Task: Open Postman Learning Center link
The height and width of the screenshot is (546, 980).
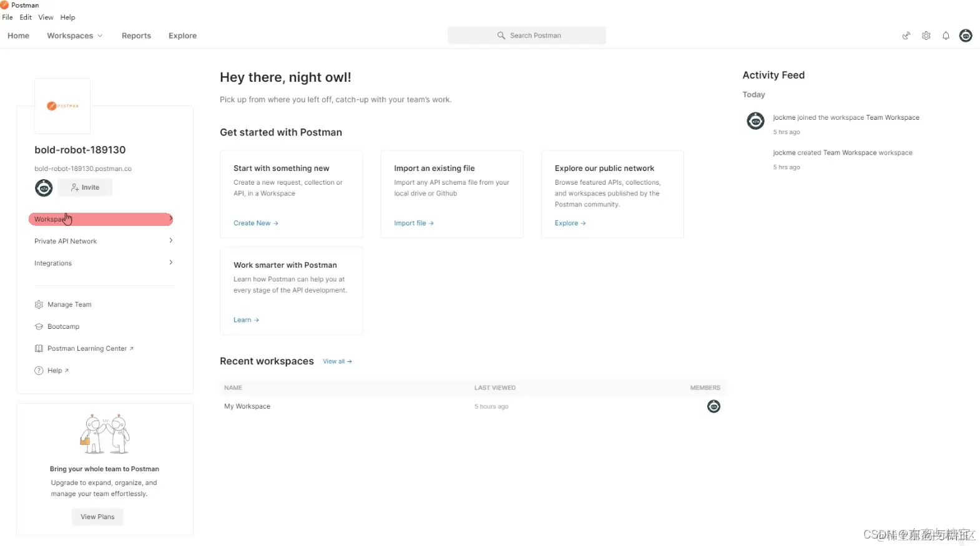Action: click(x=91, y=349)
